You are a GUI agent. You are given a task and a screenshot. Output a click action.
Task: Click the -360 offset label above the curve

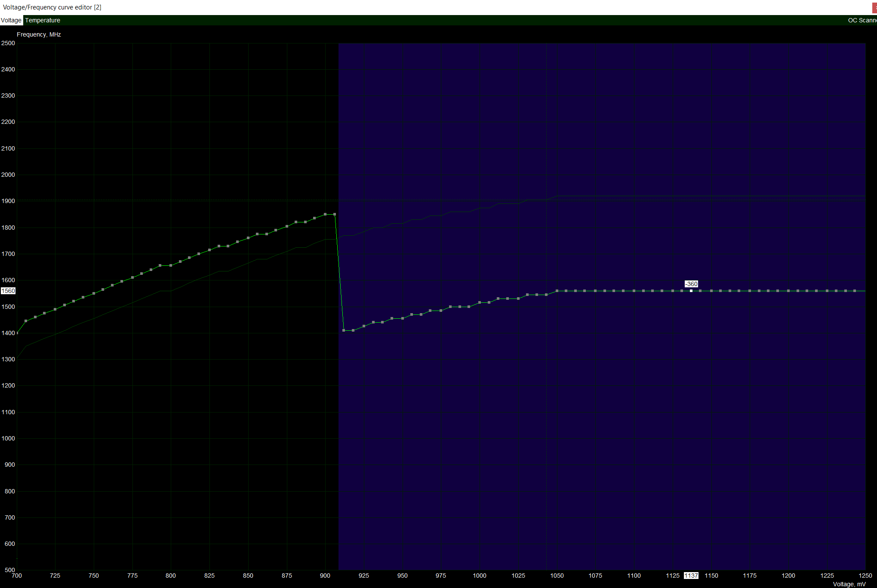pyautogui.click(x=691, y=284)
